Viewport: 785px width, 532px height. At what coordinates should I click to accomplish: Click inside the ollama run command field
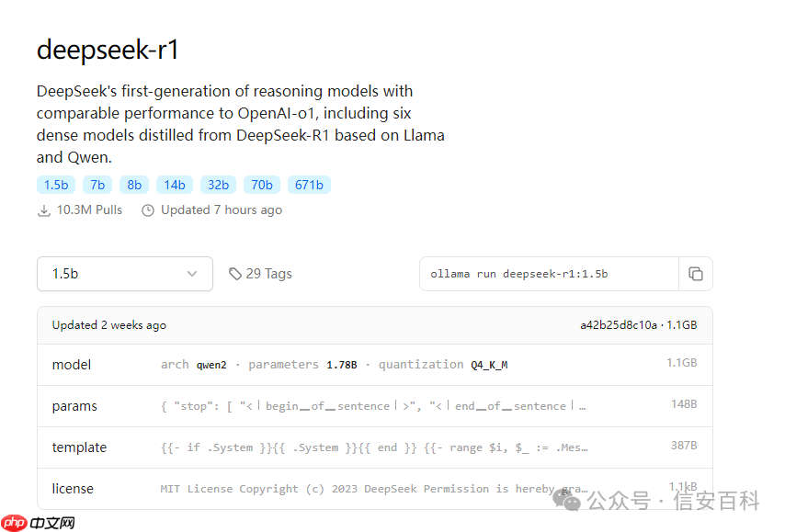pos(533,274)
